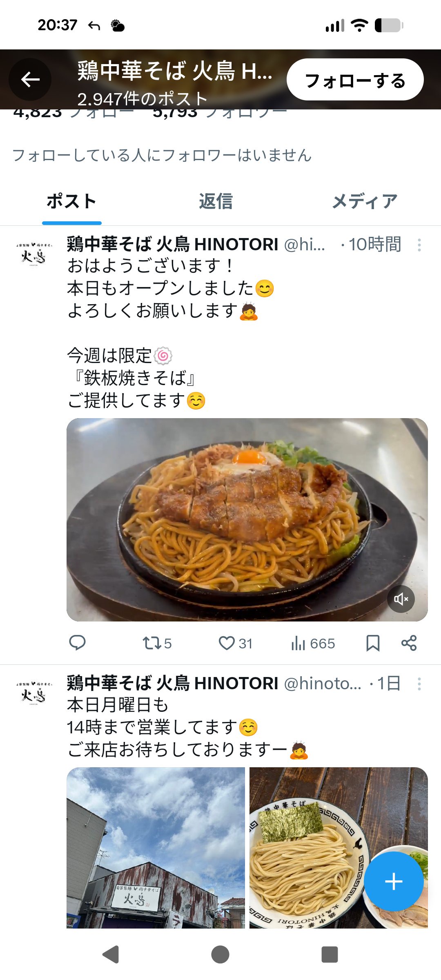
Task: View analytics showing 665 views
Action: tap(313, 644)
